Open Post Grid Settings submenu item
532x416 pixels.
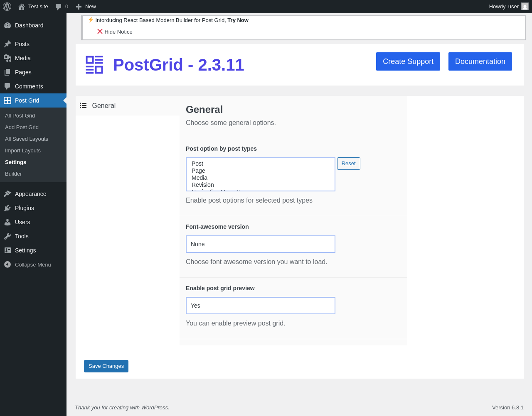coord(33,162)
